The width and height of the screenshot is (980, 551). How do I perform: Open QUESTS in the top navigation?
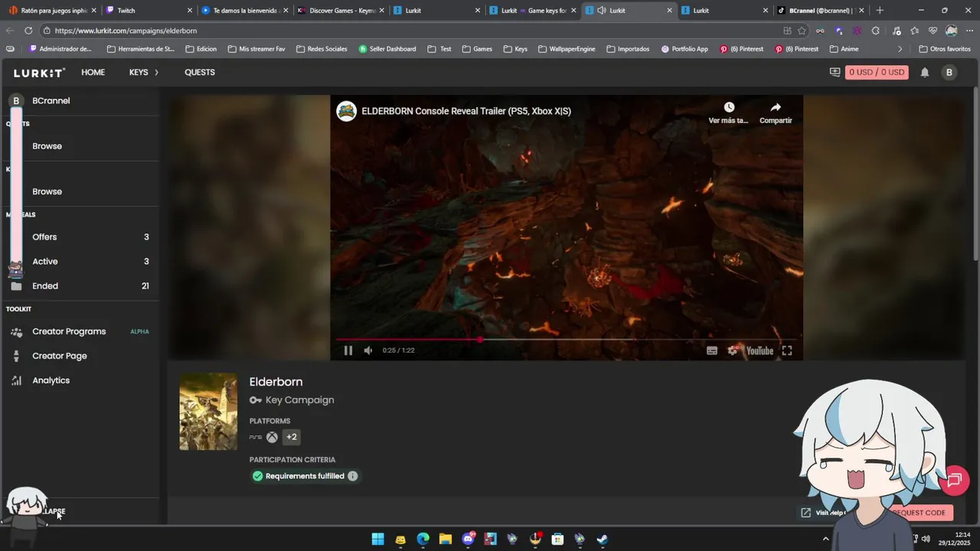click(x=200, y=72)
